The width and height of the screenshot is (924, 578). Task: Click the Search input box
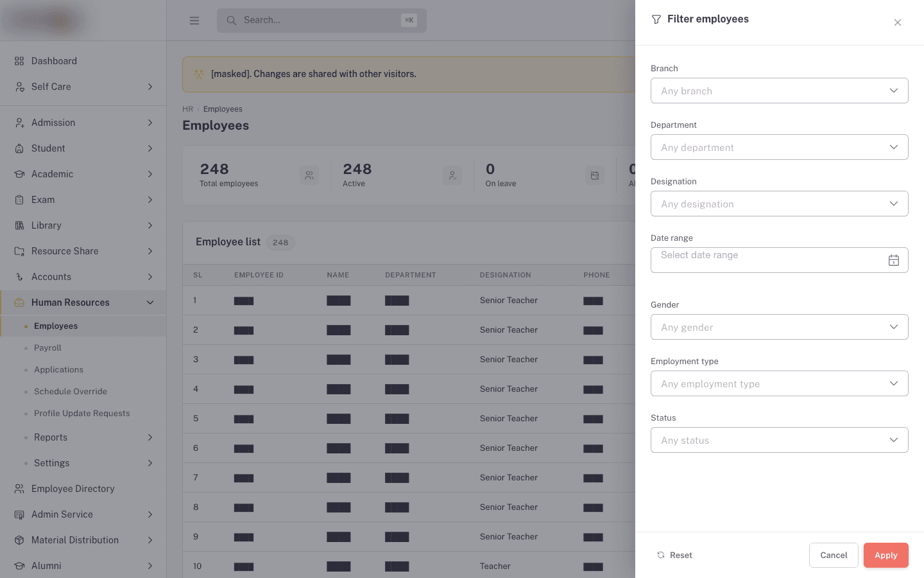(x=321, y=21)
